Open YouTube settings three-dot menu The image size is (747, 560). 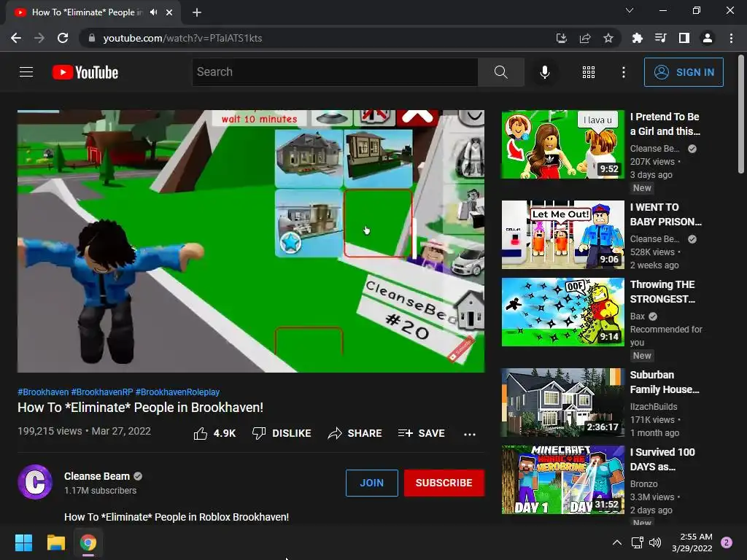(x=623, y=72)
